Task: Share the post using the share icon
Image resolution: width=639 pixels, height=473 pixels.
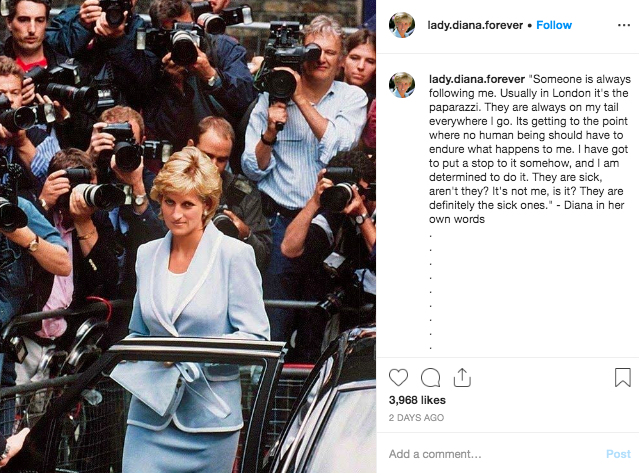Action: 462,377
